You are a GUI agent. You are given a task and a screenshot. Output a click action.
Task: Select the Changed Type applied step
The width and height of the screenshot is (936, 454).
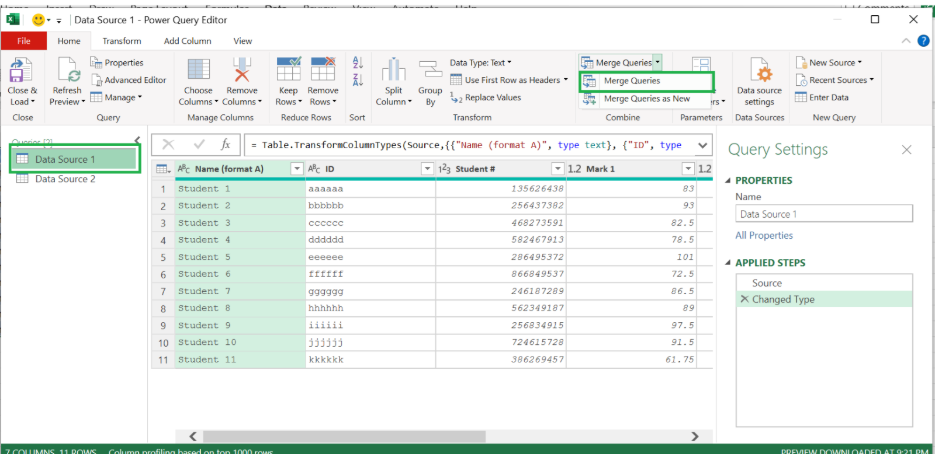[x=824, y=299]
